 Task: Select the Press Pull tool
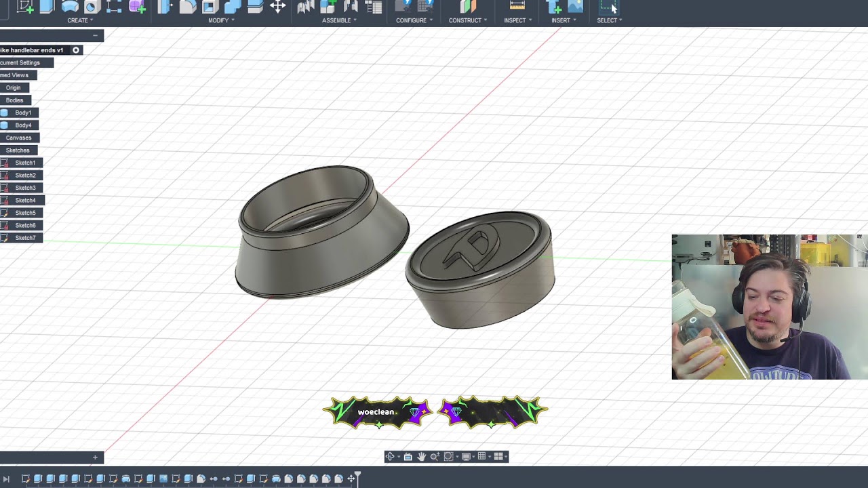tap(165, 6)
